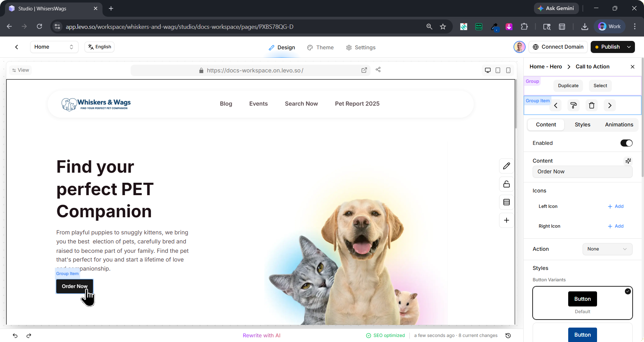This screenshot has width=644, height=342.
Task: Open version history clock icon
Action: pyautogui.click(x=508, y=336)
